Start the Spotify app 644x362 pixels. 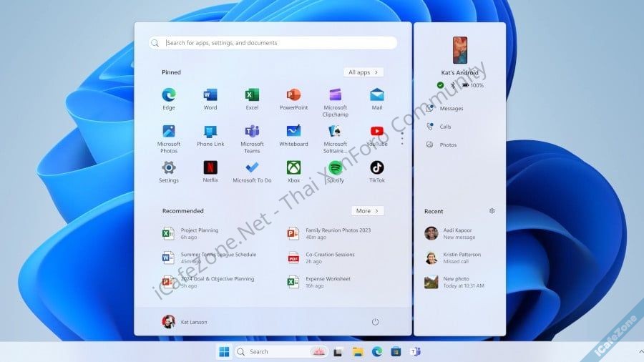coord(335,168)
